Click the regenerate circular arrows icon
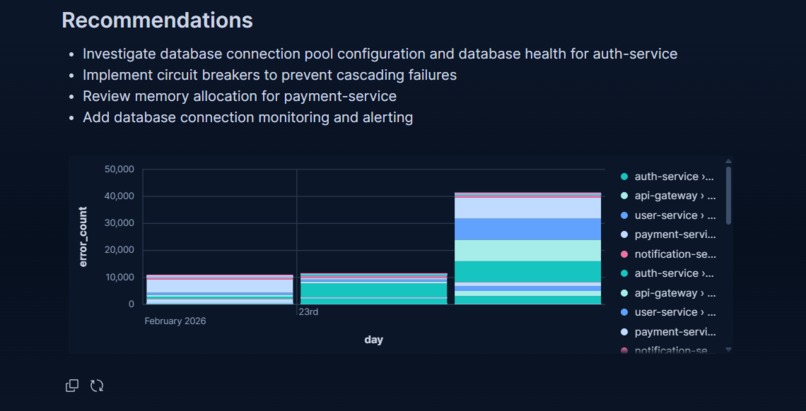 coord(97,385)
